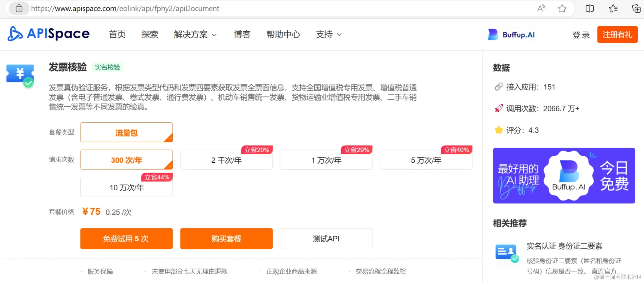Click the ¥75 package price
This screenshot has height=282, width=644.
(91, 212)
